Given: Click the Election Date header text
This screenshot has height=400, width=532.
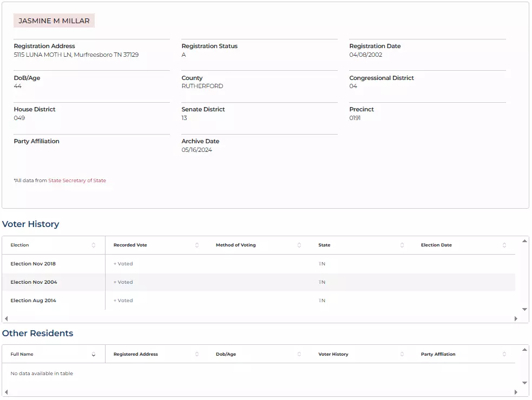Looking at the screenshot, I should click(x=436, y=245).
